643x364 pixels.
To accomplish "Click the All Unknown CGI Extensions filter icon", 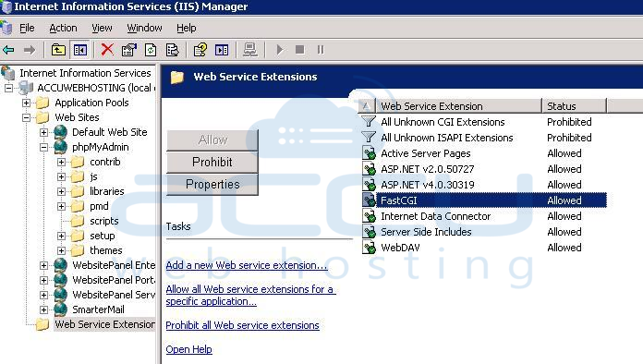I will [x=369, y=122].
